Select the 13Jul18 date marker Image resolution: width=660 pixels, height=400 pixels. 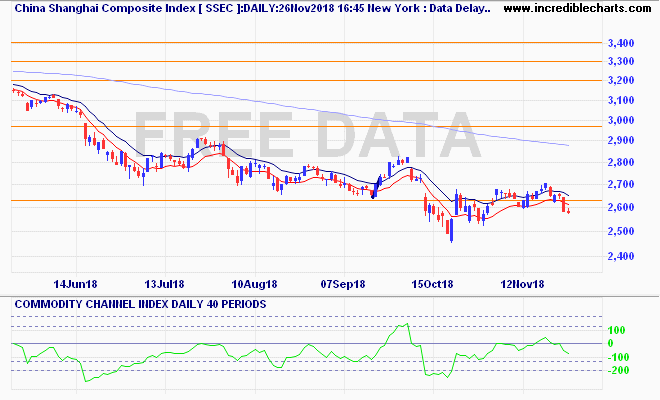point(164,284)
